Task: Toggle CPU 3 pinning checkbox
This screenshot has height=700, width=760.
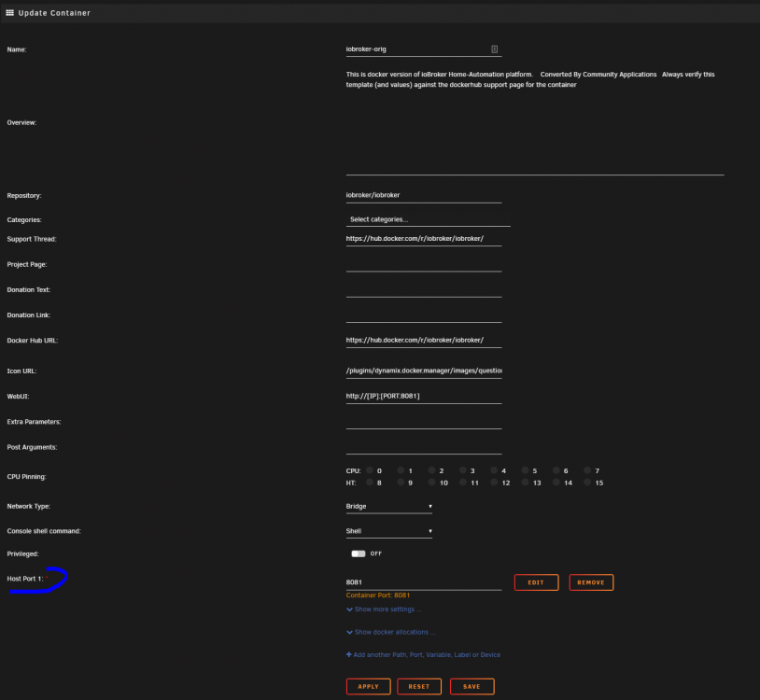Action: click(463, 470)
